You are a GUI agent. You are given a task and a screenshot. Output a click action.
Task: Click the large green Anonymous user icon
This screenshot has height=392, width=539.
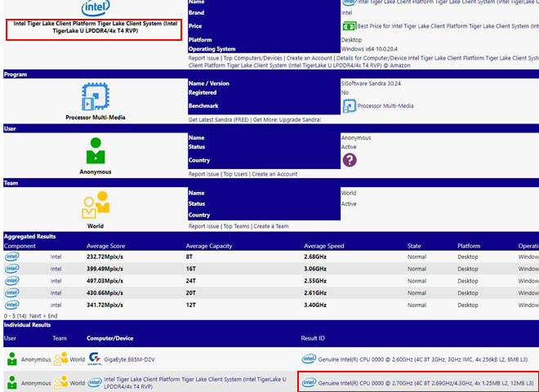point(96,150)
